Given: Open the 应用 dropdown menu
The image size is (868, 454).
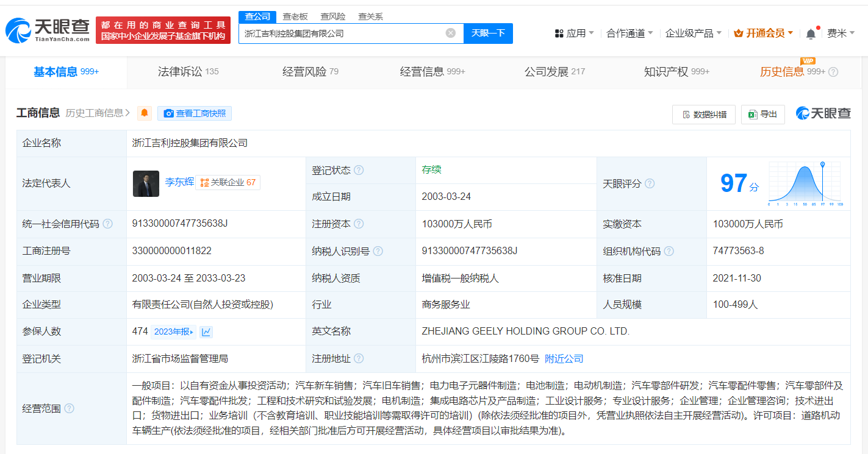Looking at the screenshot, I should [574, 33].
